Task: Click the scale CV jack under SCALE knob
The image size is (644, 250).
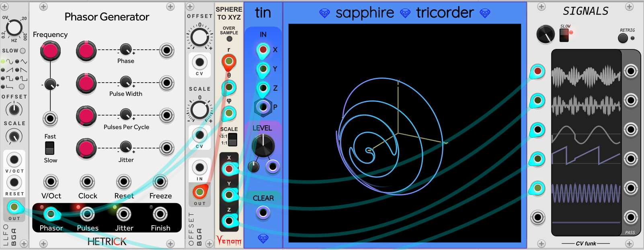Action: tap(200, 135)
